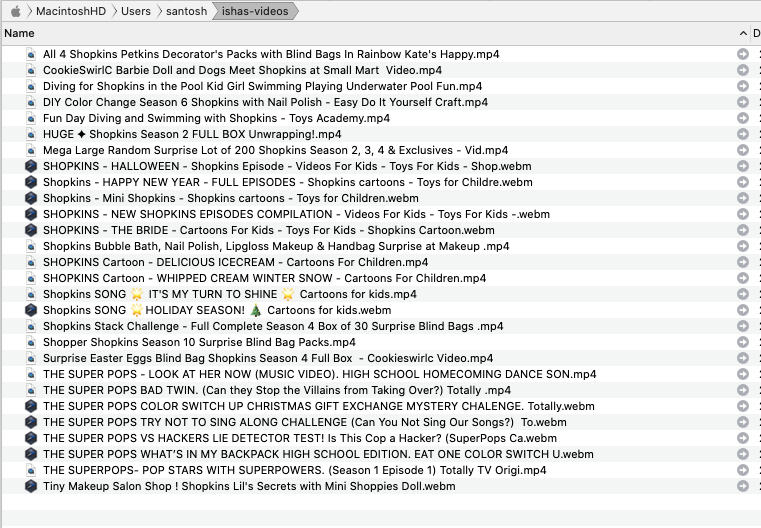Select SHOPKINS - HALLOWEEN webm file name
Screen dimensions: 761x528
[287, 166]
